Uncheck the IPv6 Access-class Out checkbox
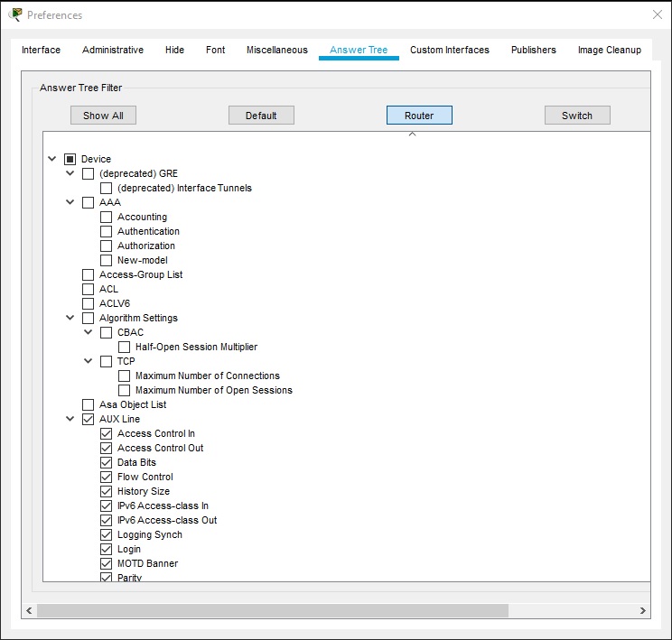 click(106, 520)
